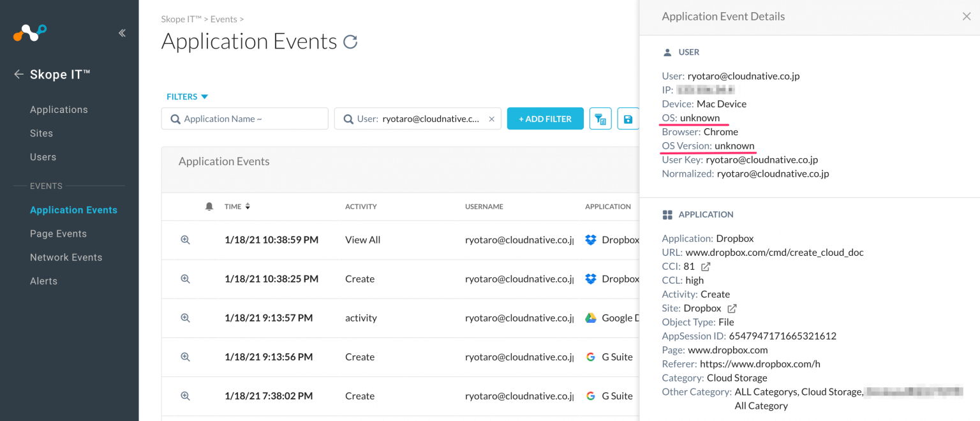Viewport: 980px width, 421px height.
Task: Open the saved filters funnel icon
Action: click(600, 119)
